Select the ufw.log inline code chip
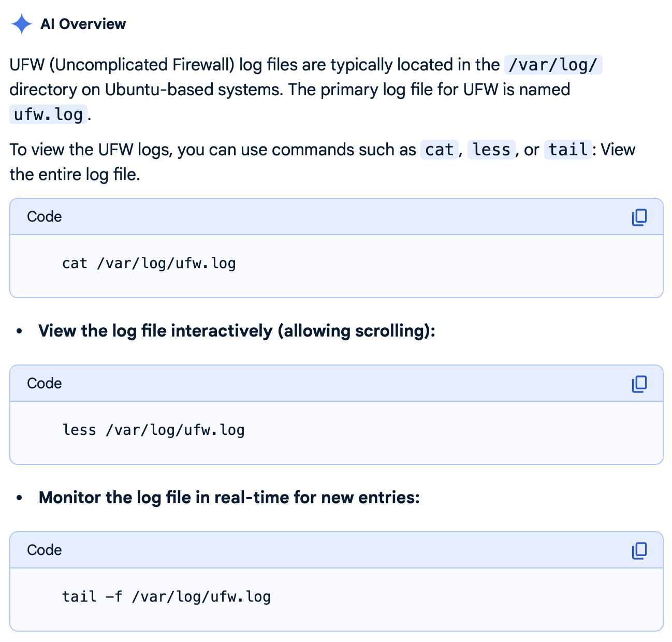The height and width of the screenshot is (642, 672). tap(47, 114)
